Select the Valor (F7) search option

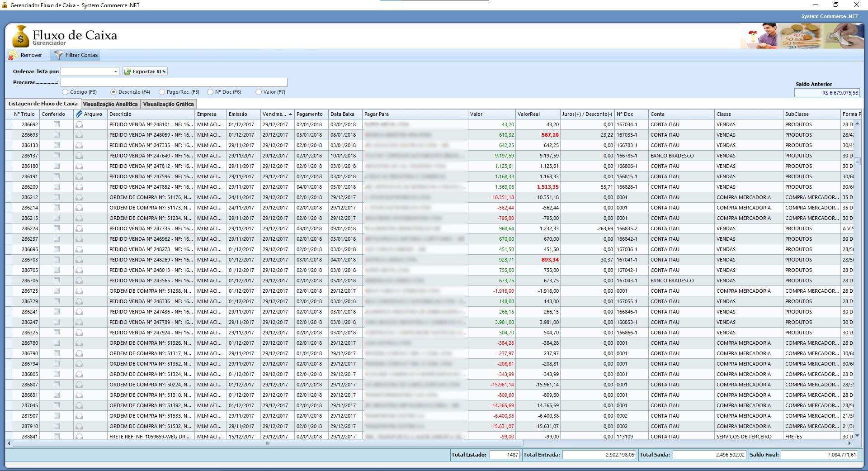click(259, 92)
